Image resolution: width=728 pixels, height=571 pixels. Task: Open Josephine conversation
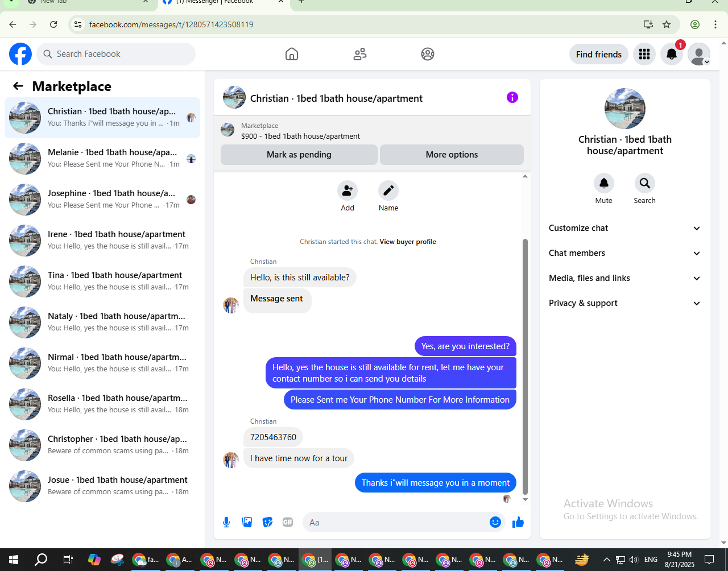point(102,200)
